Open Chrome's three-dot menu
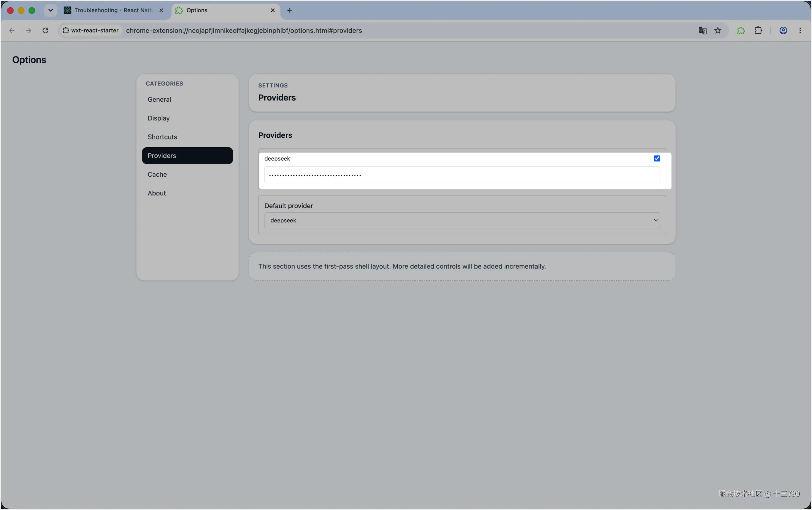The height and width of the screenshot is (510, 812). [x=800, y=31]
